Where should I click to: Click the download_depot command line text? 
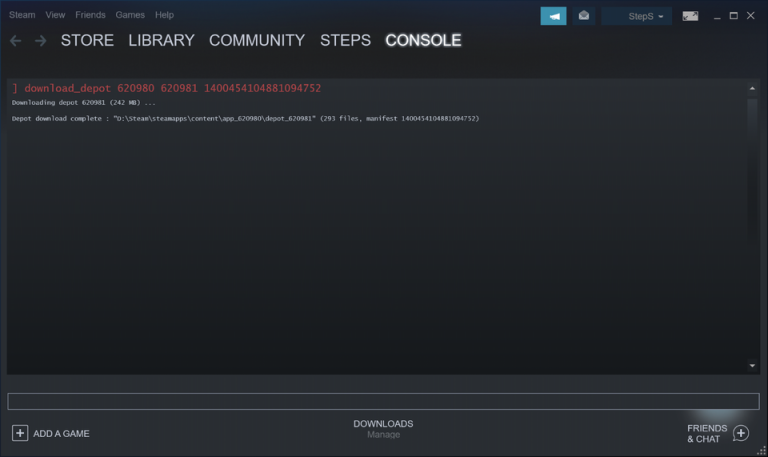[167, 88]
